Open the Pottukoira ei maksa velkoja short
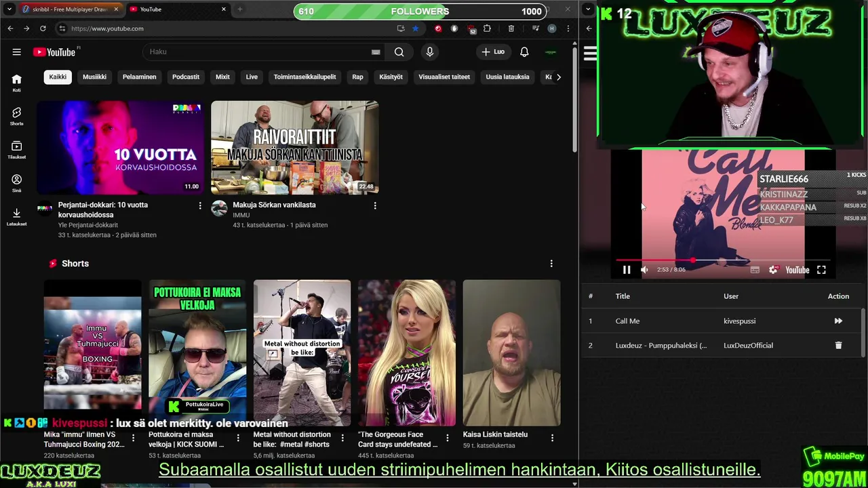The image size is (868, 488). (x=197, y=352)
